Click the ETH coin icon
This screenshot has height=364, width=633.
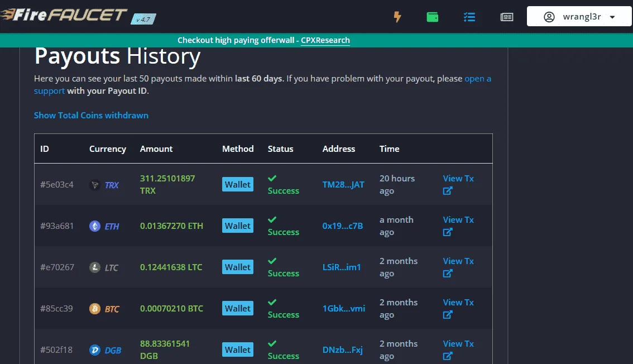[95, 226]
